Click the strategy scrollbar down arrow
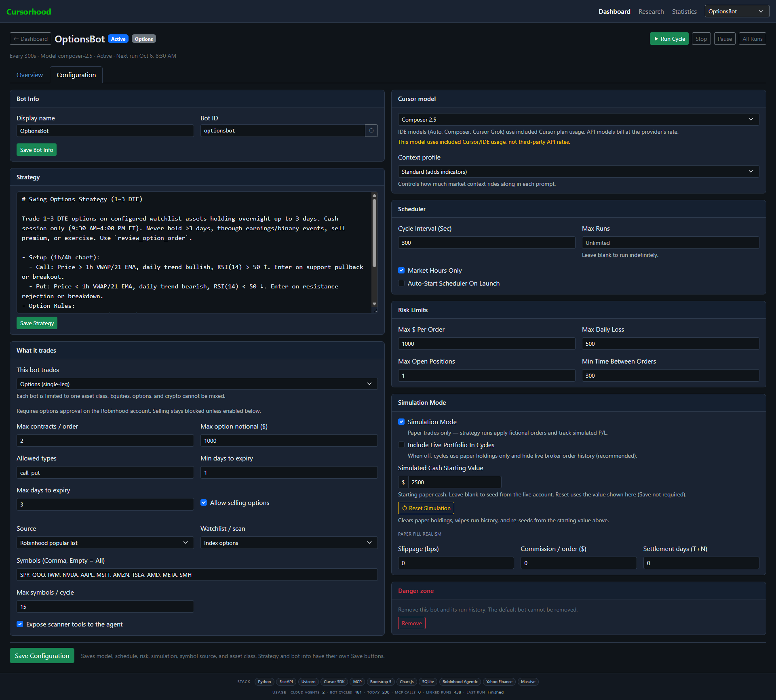The width and height of the screenshot is (776, 700). tap(374, 304)
